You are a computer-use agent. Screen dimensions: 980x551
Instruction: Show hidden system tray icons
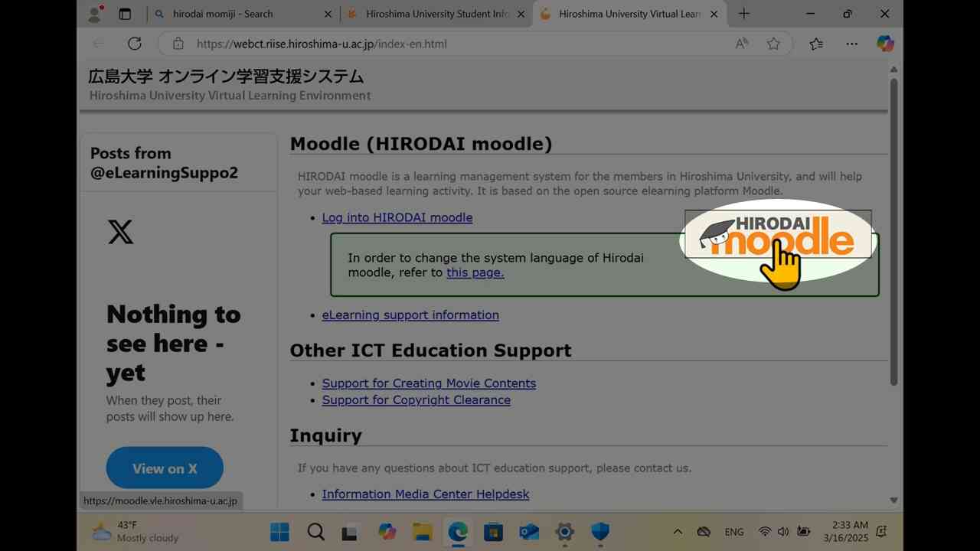click(678, 532)
